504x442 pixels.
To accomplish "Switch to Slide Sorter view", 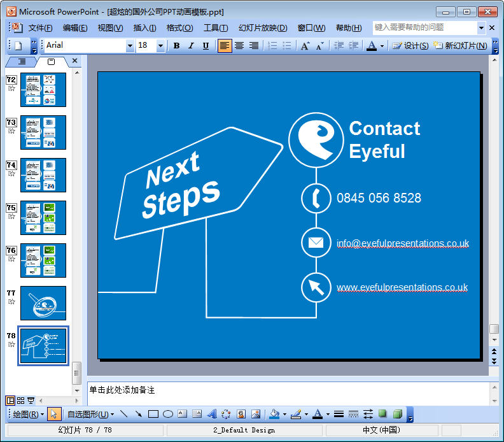I will (x=20, y=401).
